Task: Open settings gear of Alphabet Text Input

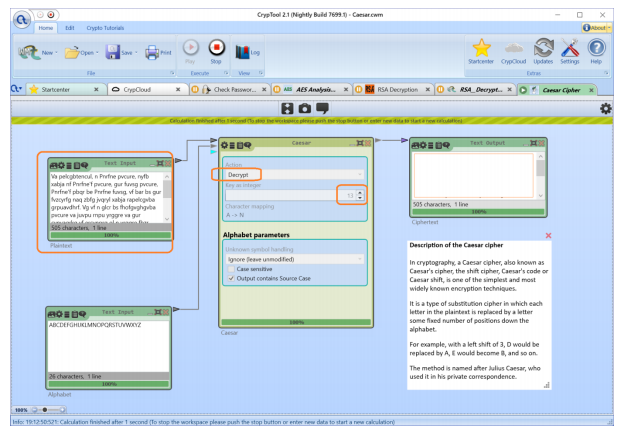Action: pos(59,314)
